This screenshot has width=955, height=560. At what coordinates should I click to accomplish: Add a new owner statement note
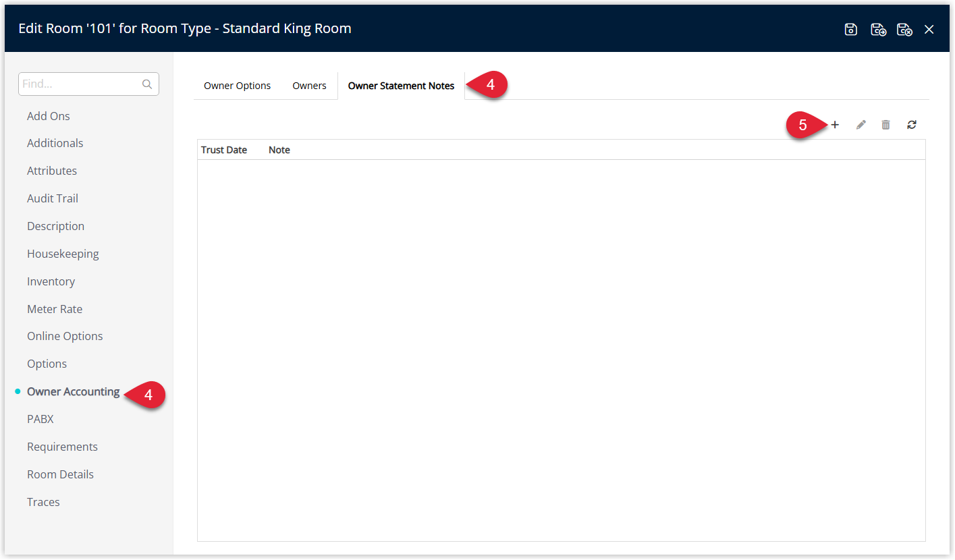835,125
